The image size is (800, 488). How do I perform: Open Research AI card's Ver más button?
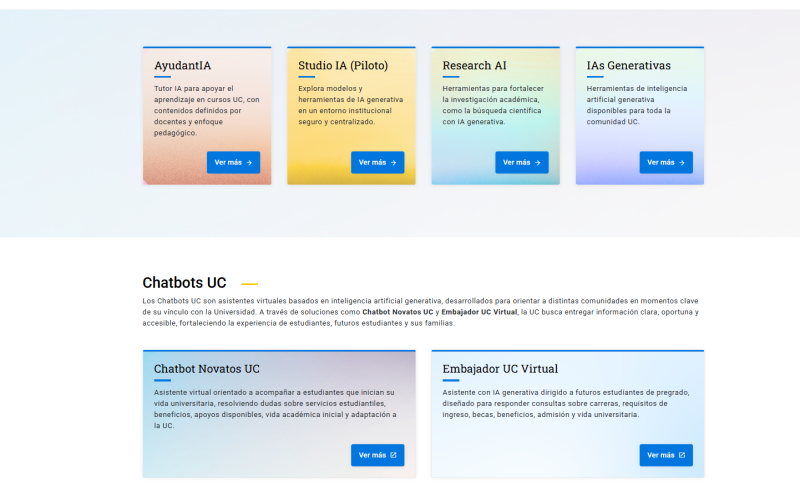click(522, 162)
